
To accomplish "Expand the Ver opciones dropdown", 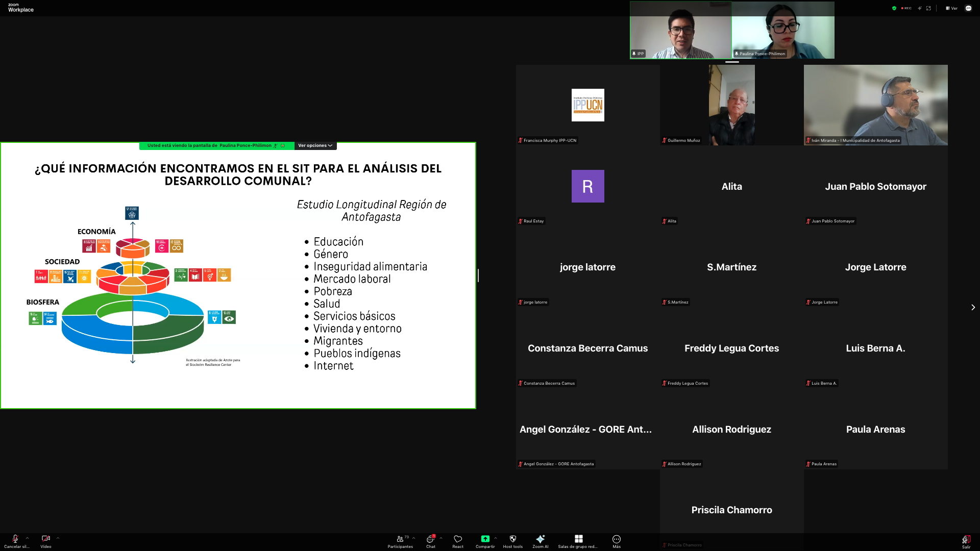I will [315, 145].
